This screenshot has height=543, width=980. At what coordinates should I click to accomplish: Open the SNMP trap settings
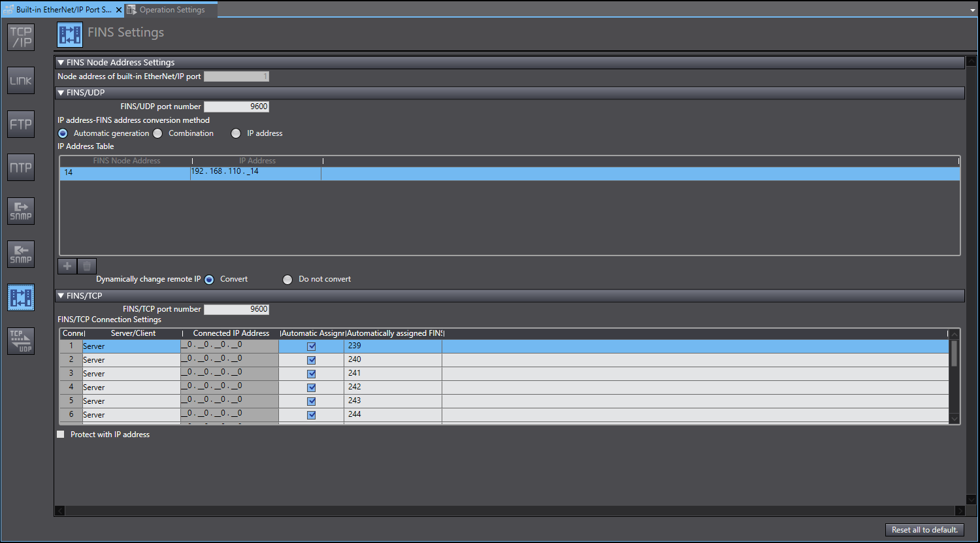tap(20, 254)
